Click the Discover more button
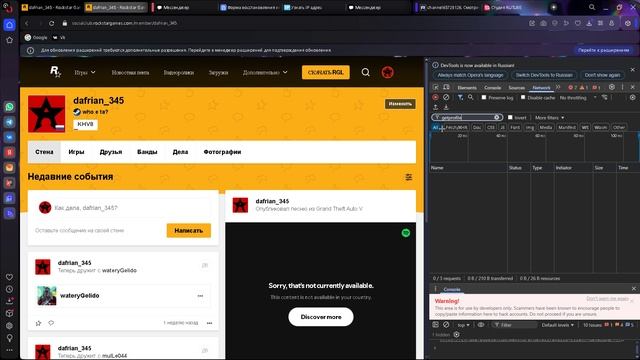 click(x=321, y=317)
